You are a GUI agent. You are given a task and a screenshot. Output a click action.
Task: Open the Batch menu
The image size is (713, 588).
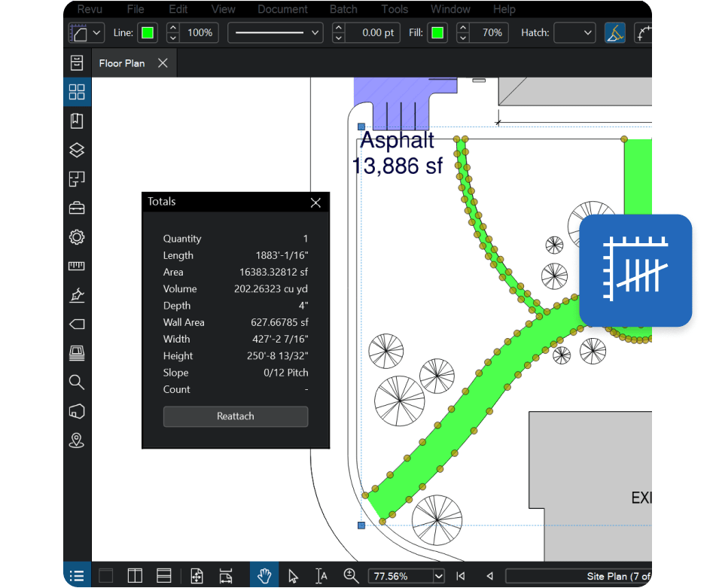[343, 9]
